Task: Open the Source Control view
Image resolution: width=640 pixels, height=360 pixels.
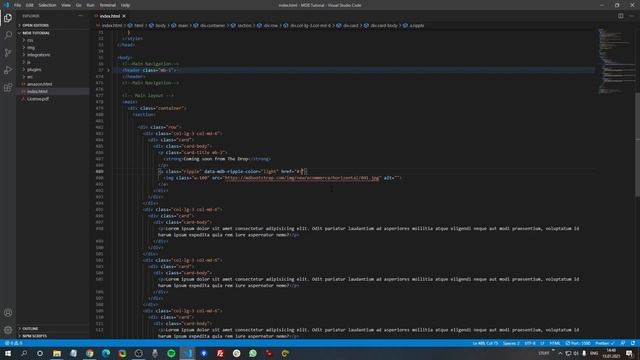Action: point(8,53)
